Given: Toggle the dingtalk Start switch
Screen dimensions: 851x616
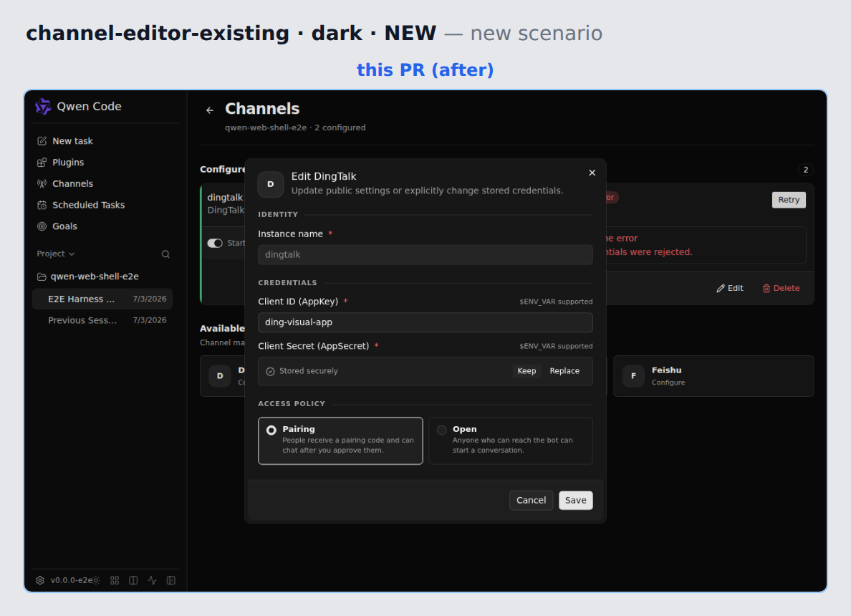Looking at the screenshot, I should 215,243.
